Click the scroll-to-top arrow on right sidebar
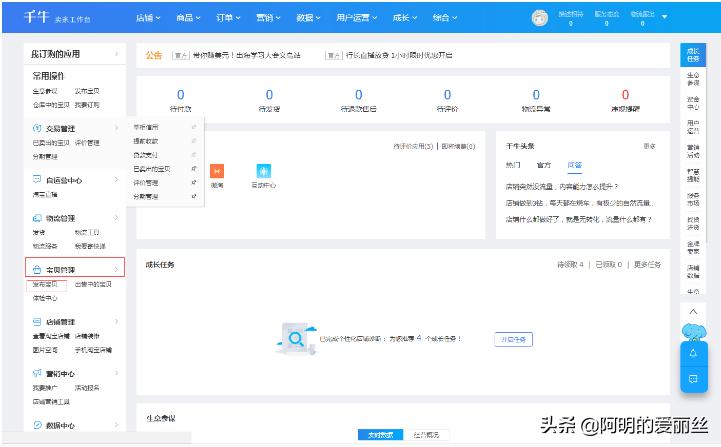Viewport: 721px width, 447px height. tap(693, 312)
